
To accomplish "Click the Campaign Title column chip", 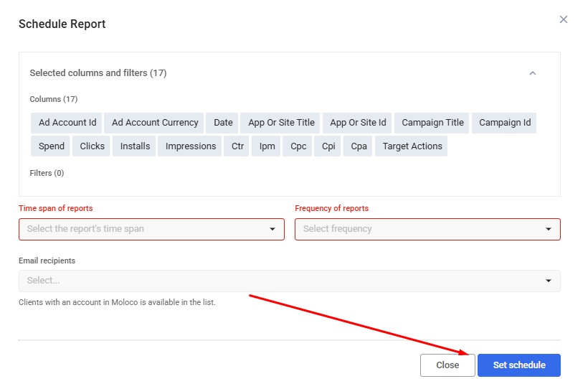I will coord(432,123).
